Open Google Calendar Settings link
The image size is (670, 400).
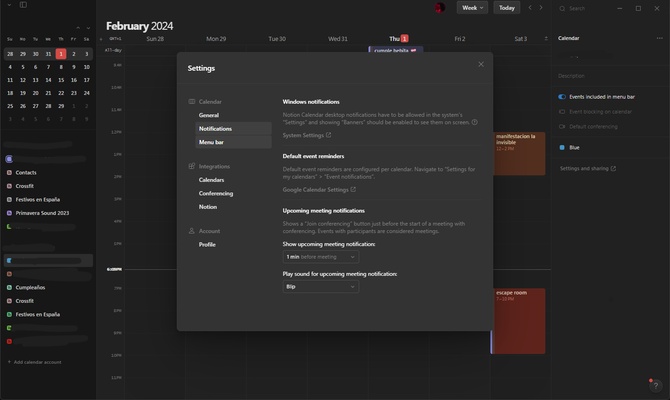click(x=319, y=190)
